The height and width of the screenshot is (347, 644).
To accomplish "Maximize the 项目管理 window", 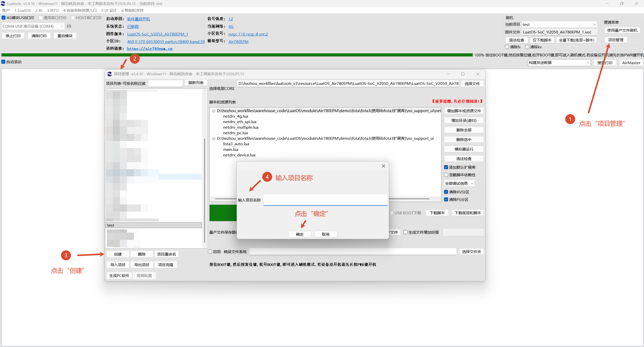I will 463,74.
